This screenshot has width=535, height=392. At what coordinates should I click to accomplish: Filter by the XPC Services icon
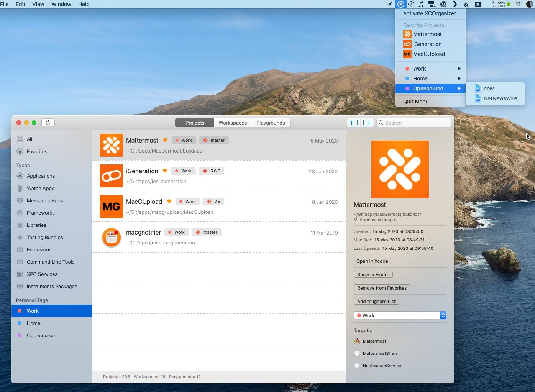pyautogui.click(x=20, y=274)
